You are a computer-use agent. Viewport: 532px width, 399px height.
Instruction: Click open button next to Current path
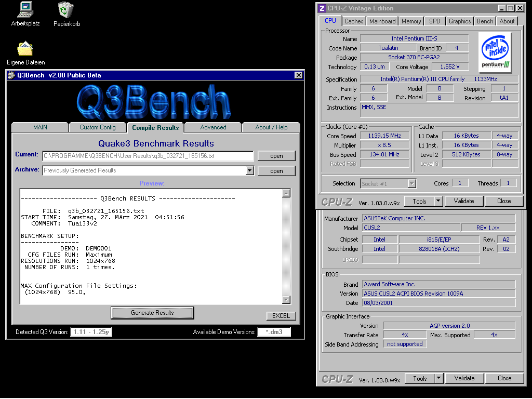pos(276,156)
